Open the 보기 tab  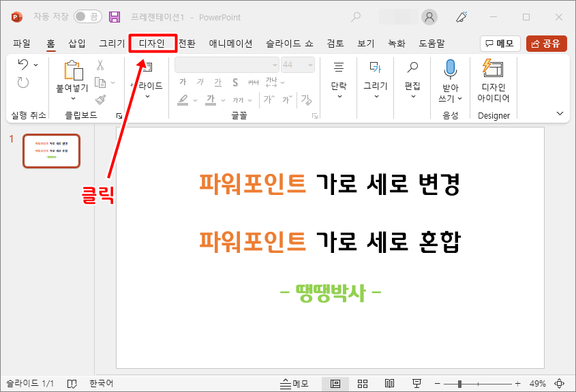[x=366, y=44]
